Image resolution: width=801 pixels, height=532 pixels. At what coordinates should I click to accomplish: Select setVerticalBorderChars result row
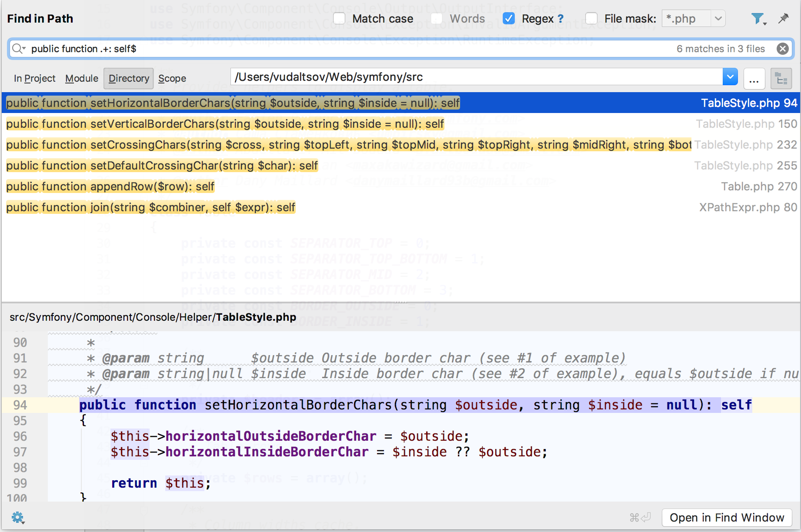click(400, 124)
